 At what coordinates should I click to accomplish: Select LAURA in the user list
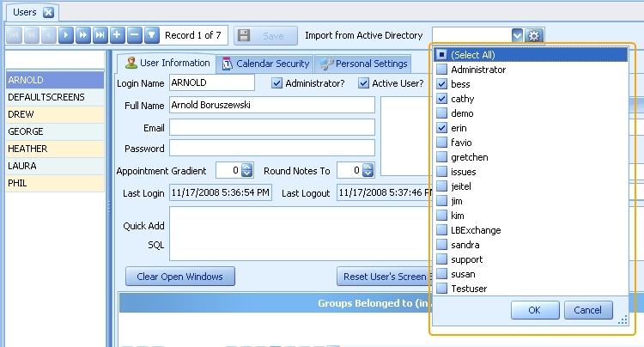(x=55, y=166)
